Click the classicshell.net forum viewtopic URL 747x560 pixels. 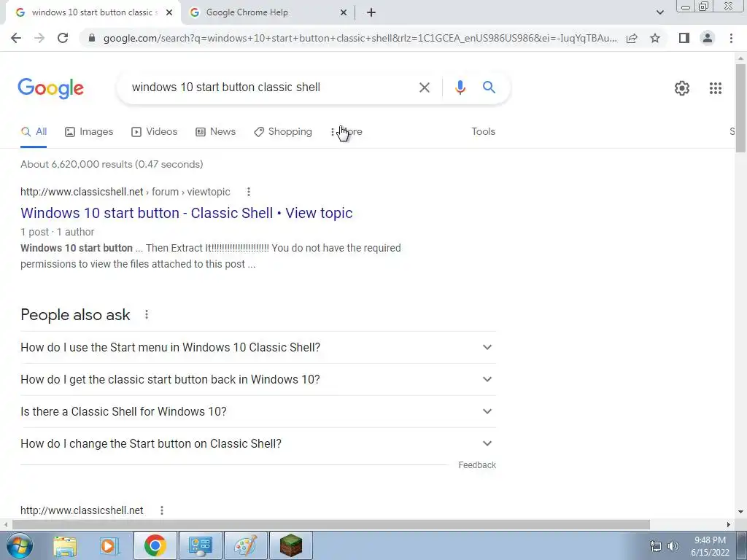[125, 192]
